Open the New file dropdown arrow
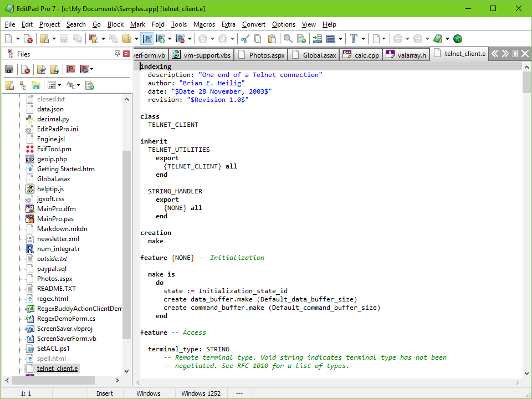Screen dimensions: 532x399 18,39
